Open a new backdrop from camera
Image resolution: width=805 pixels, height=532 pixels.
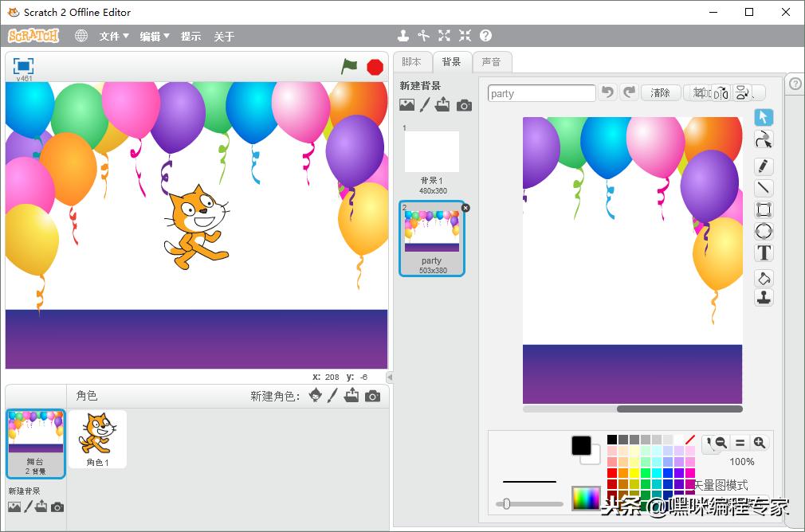click(465, 104)
